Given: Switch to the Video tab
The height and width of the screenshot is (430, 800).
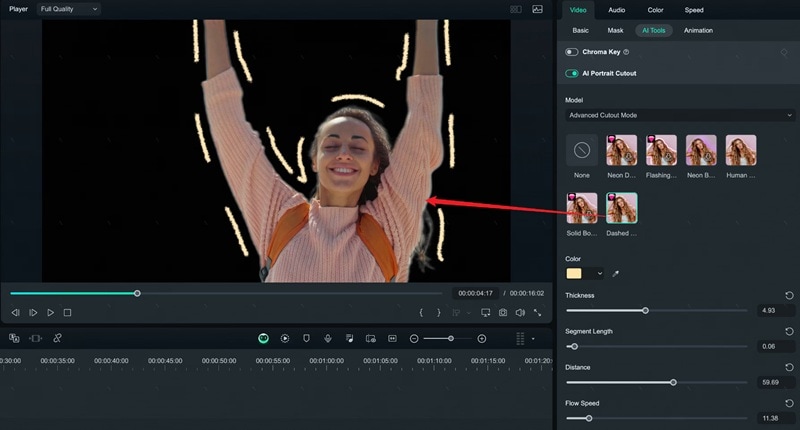Looking at the screenshot, I should (578, 10).
